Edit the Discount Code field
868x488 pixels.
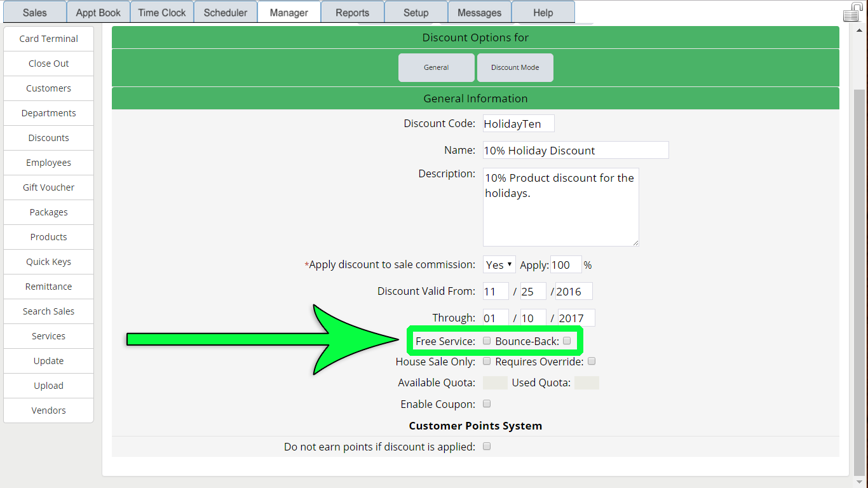click(x=519, y=123)
